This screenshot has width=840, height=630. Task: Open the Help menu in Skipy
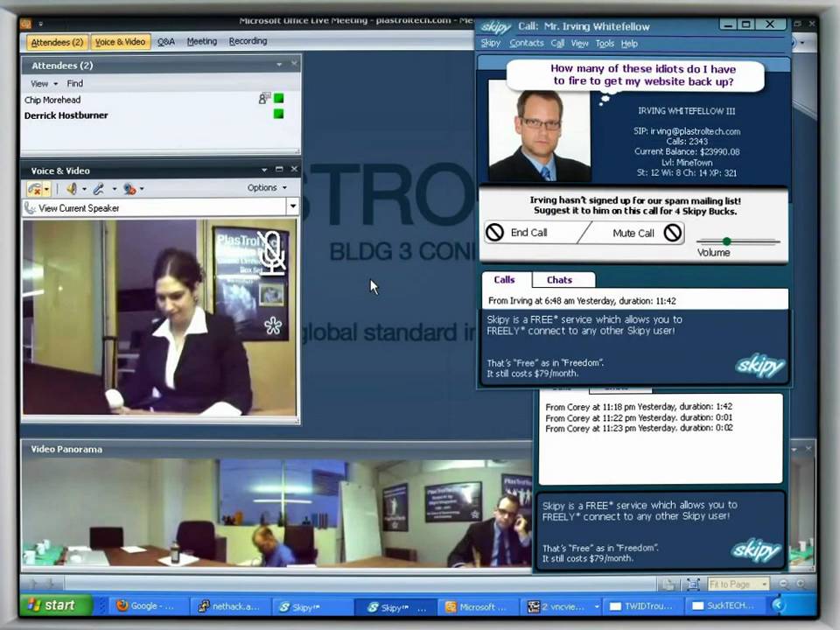click(629, 44)
